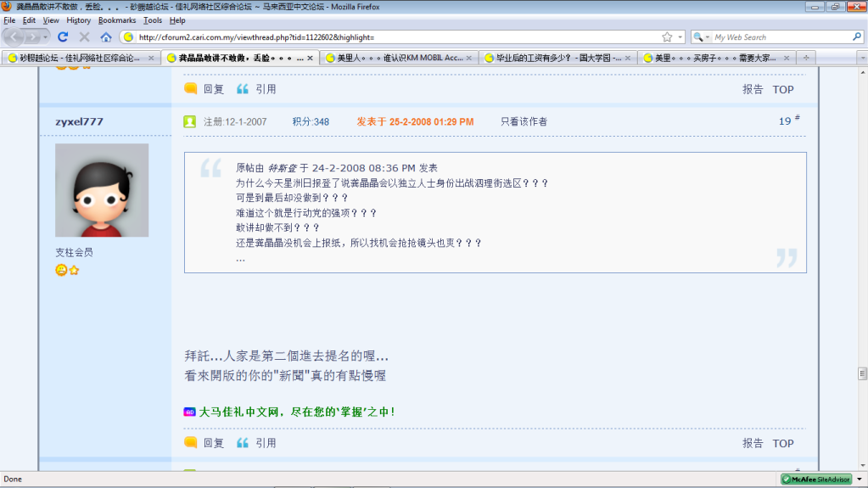Open the zyxel777 username profile link
Image resolution: width=868 pixels, height=488 pixels.
pos(79,121)
